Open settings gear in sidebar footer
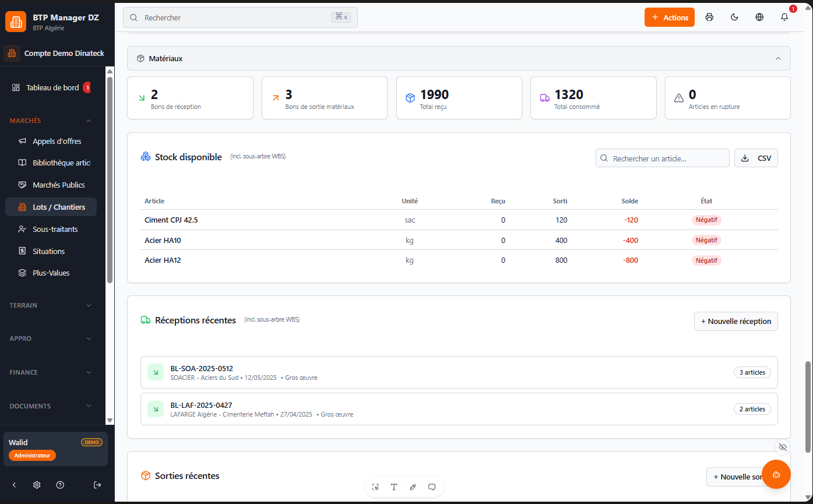This screenshot has height=504, width=813. tap(37, 485)
